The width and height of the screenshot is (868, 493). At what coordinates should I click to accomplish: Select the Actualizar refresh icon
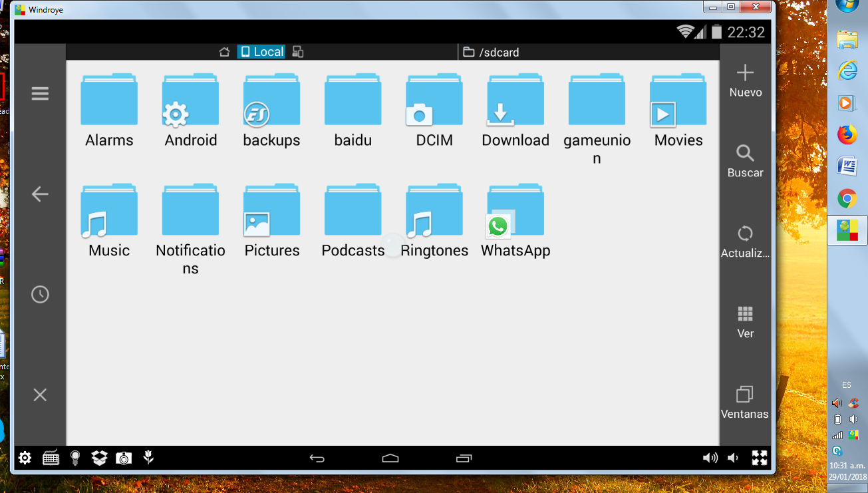[745, 234]
